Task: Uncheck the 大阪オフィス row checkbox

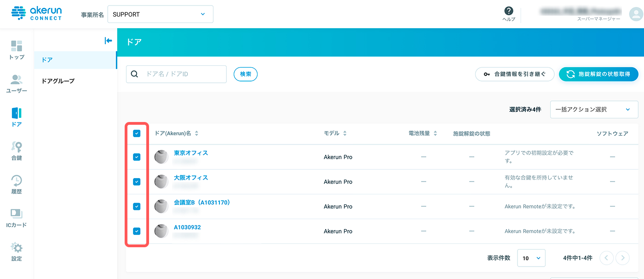Action: tap(137, 182)
